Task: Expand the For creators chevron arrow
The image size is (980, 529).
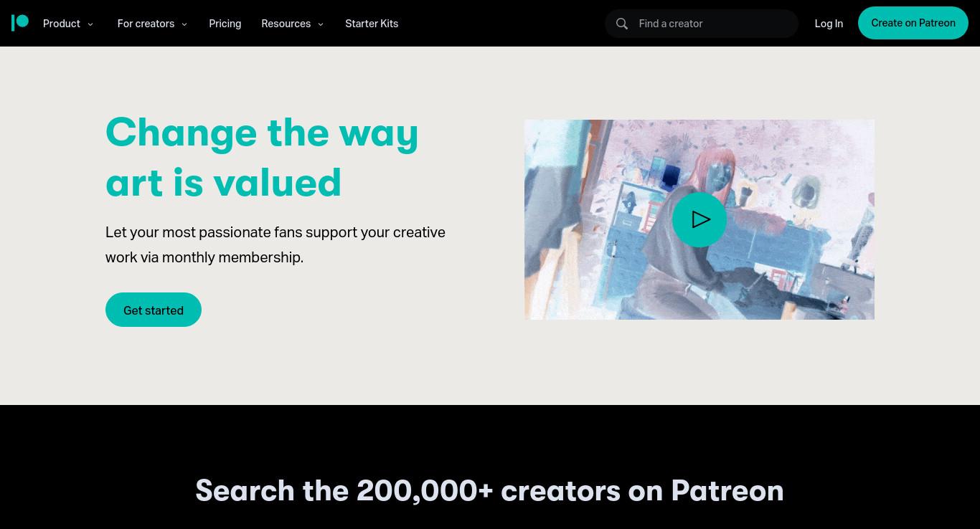Action: coord(184,24)
